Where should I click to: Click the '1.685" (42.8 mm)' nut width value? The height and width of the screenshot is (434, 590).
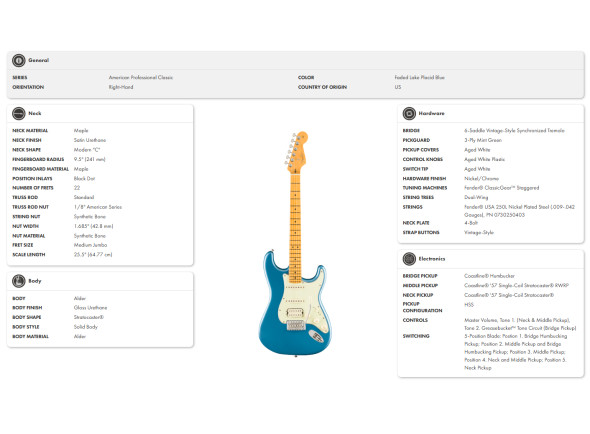[x=93, y=226]
